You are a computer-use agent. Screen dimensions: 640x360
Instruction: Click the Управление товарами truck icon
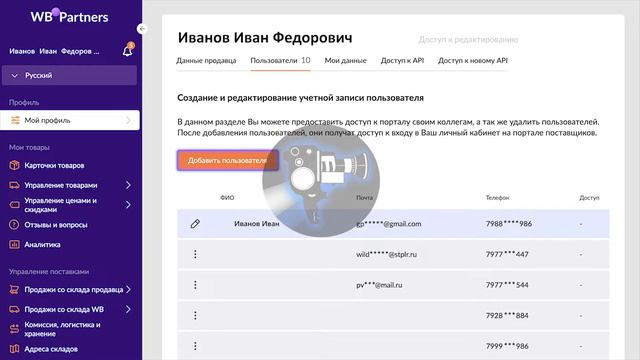click(x=14, y=185)
